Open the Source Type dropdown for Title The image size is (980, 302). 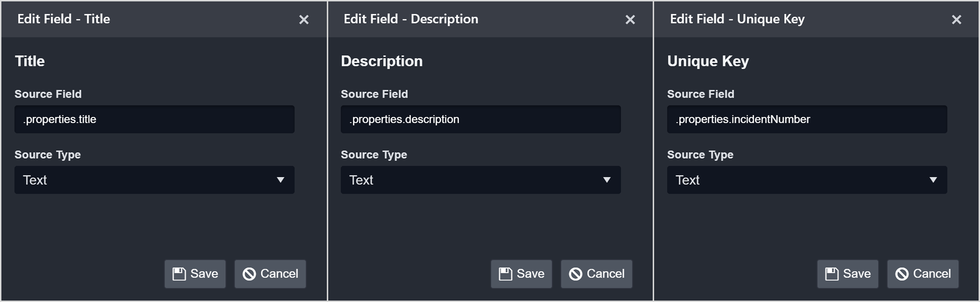coord(154,180)
